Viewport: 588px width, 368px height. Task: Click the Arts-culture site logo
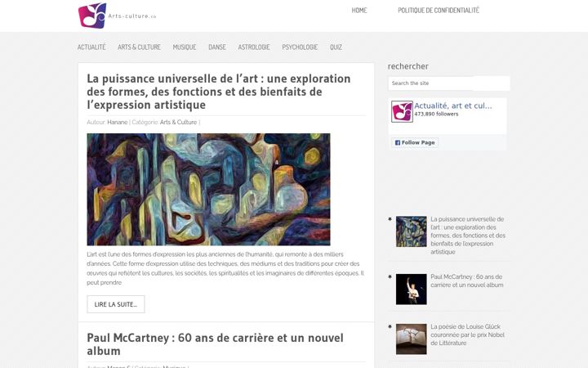coord(117,16)
